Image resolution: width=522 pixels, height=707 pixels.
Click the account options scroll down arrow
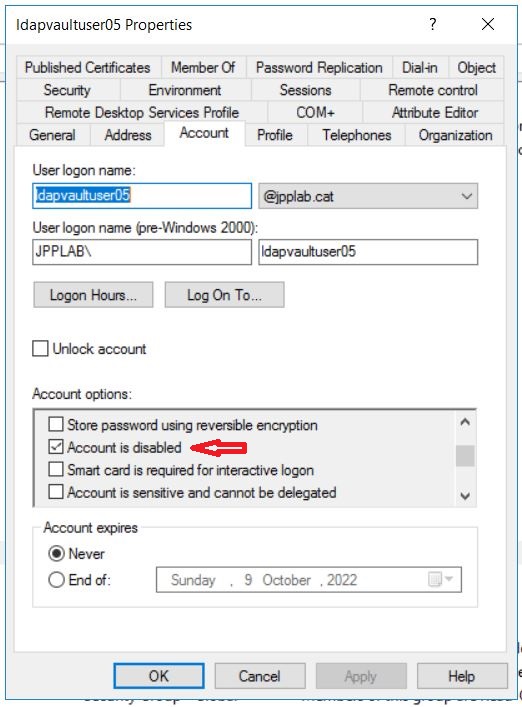click(465, 496)
